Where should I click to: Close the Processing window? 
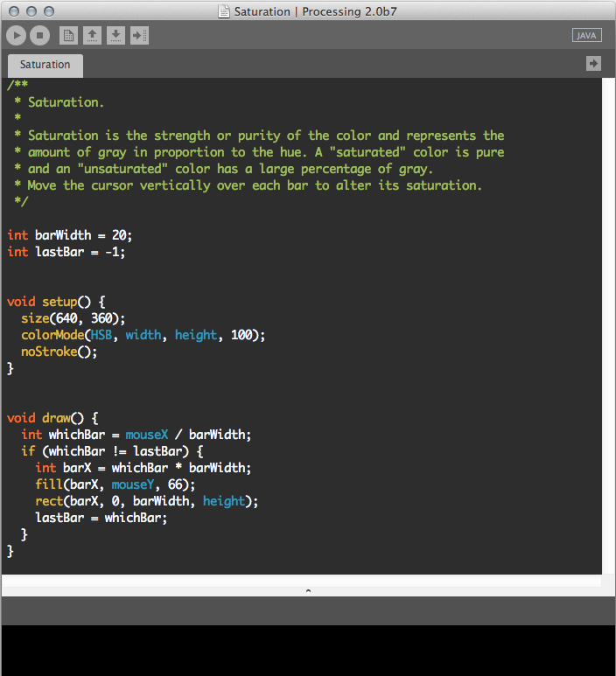pos(14,11)
